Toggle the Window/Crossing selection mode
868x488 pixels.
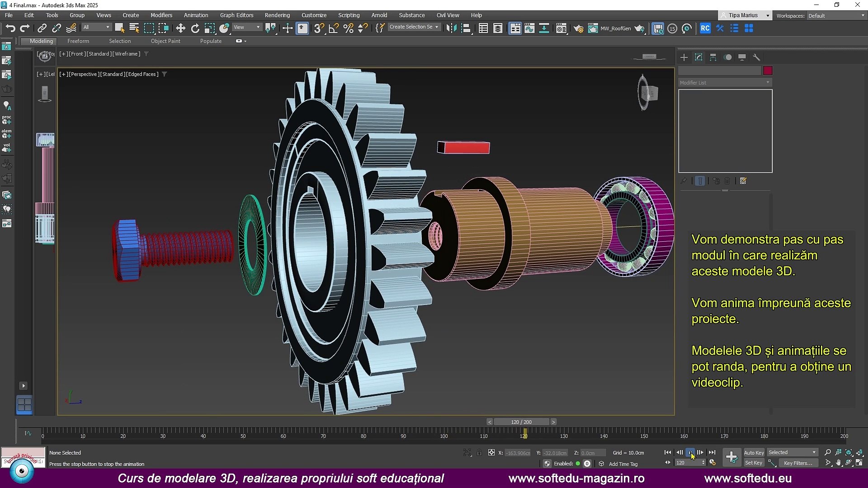[x=163, y=28]
